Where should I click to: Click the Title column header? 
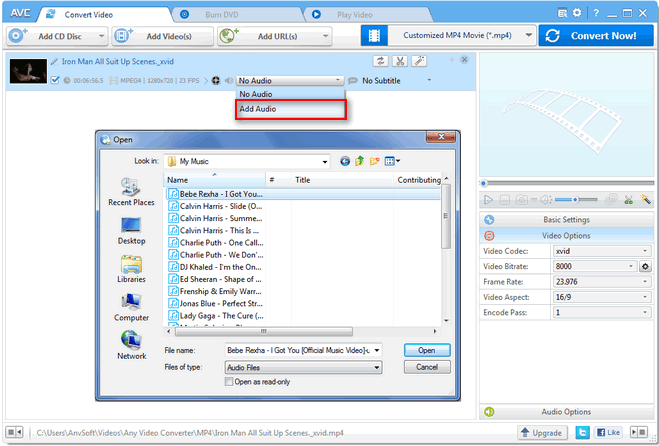coord(342,180)
